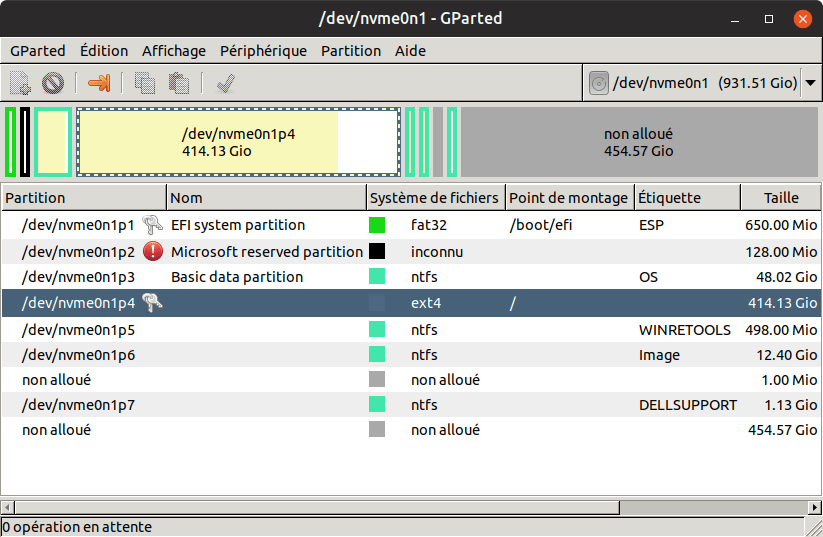This screenshot has width=823, height=537.
Task: Select the /dev/nvme0n1p3 row
Action: tap(411, 276)
